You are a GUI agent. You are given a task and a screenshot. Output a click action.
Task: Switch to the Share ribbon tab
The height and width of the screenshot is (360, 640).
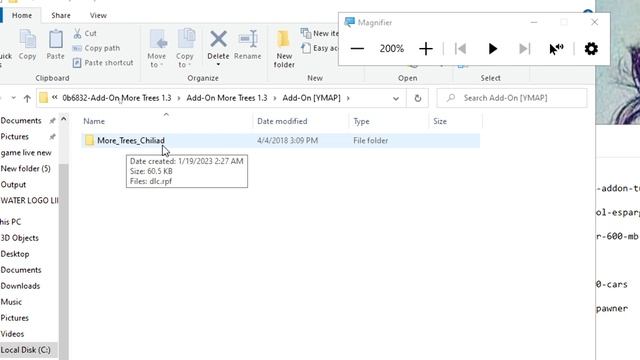pyautogui.click(x=61, y=16)
